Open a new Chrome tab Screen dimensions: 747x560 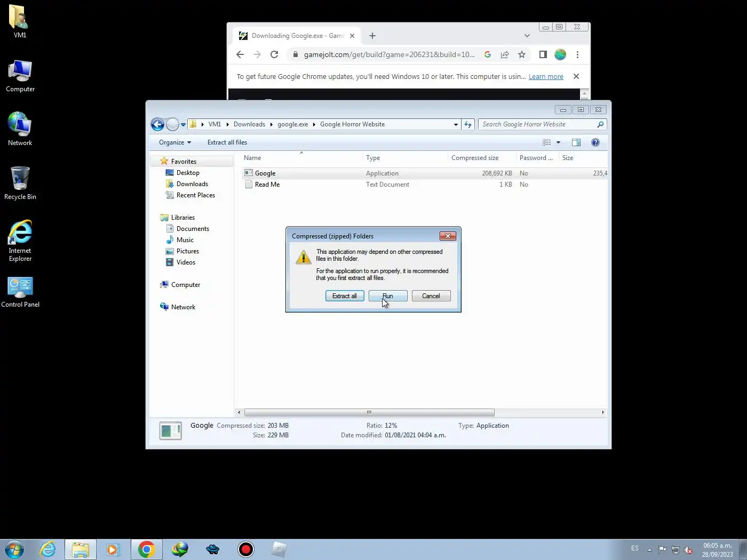[x=372, y=36]
